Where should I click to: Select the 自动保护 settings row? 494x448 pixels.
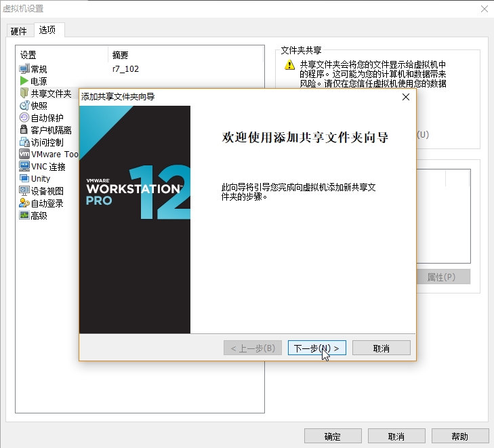[x=47, y=117]
